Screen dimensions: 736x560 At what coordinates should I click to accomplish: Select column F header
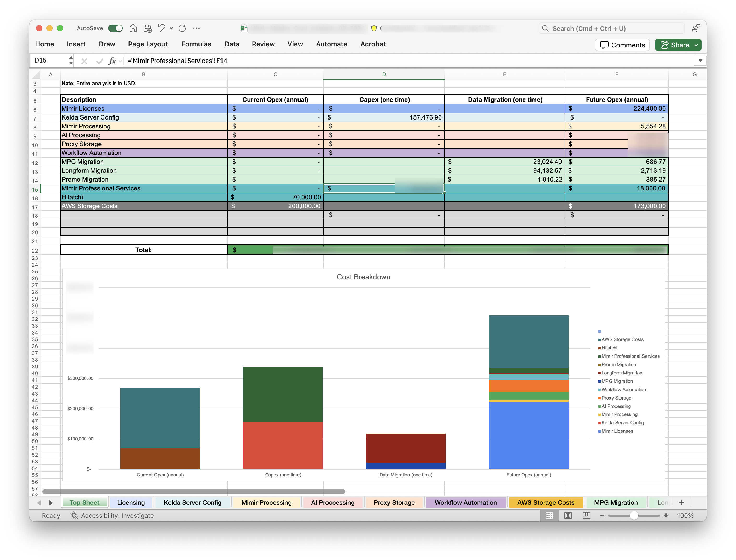tap(616, 74)
